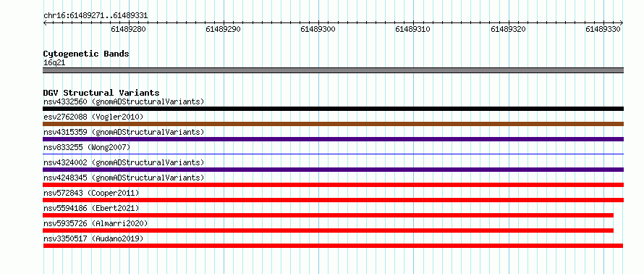Open variant nsv833255 (Wong2007) label
The image size is (644, 274).
pyautogui.click(x=87, y=147)
